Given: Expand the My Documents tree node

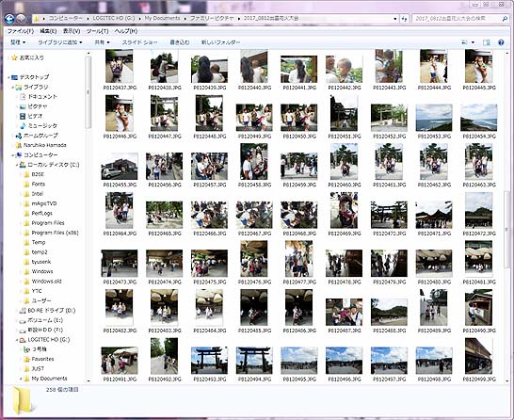Looking at the screenshot, I should pos(21,379).
